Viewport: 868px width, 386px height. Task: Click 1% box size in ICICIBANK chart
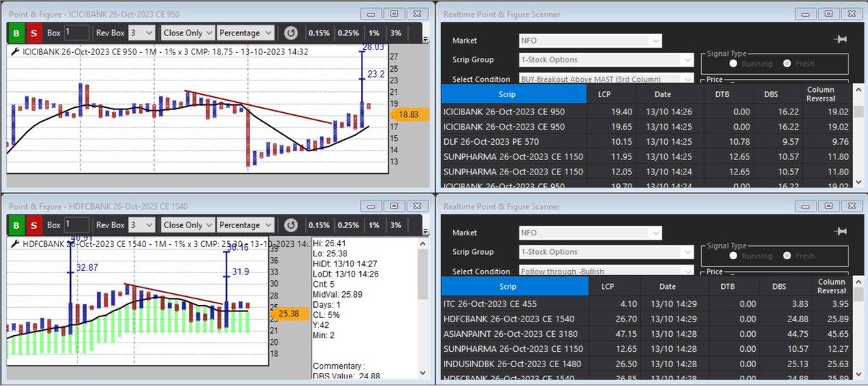tap(373, 33)
